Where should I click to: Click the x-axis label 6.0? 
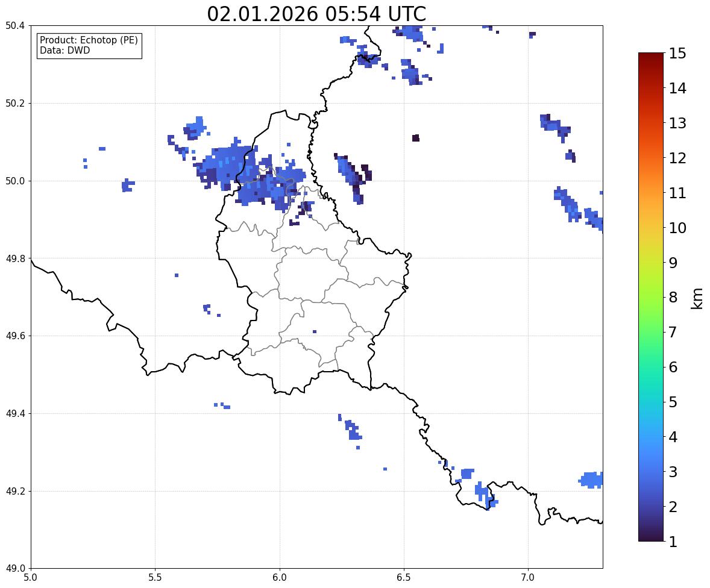coord(280,578)
